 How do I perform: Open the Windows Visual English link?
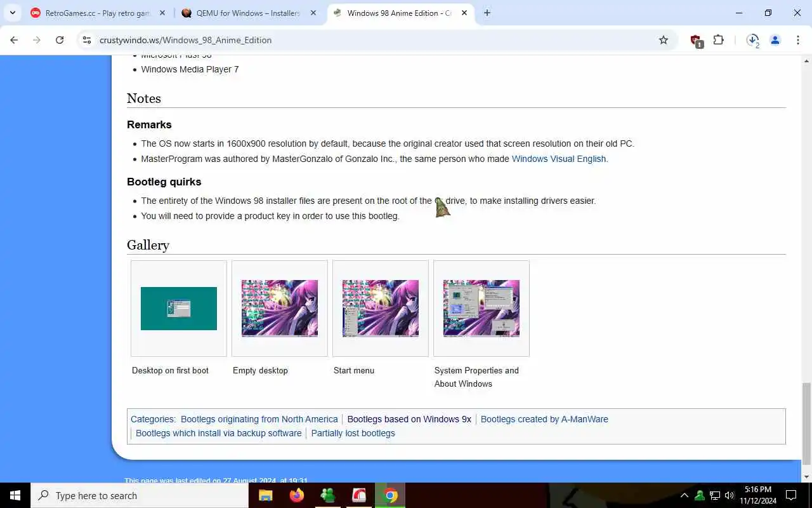(x=559, y=159)
